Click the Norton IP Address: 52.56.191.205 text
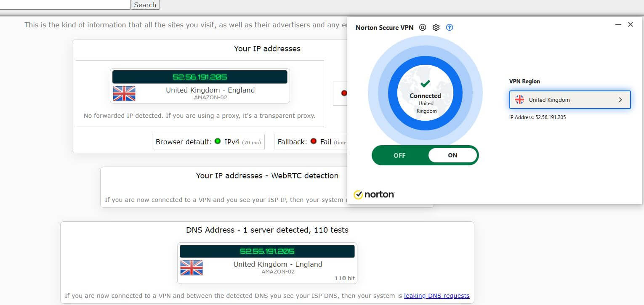 (x=538, y=117)
